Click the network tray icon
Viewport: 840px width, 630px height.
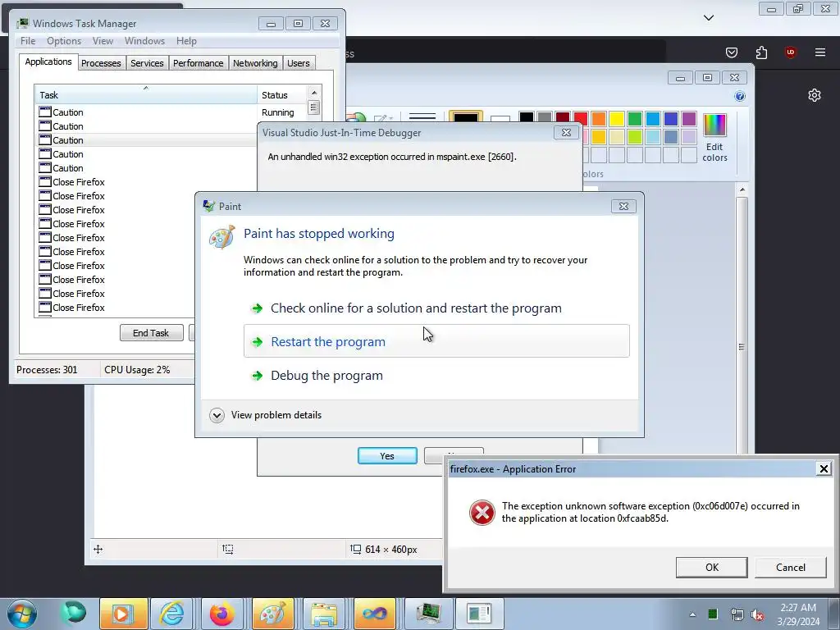[737, 614]
